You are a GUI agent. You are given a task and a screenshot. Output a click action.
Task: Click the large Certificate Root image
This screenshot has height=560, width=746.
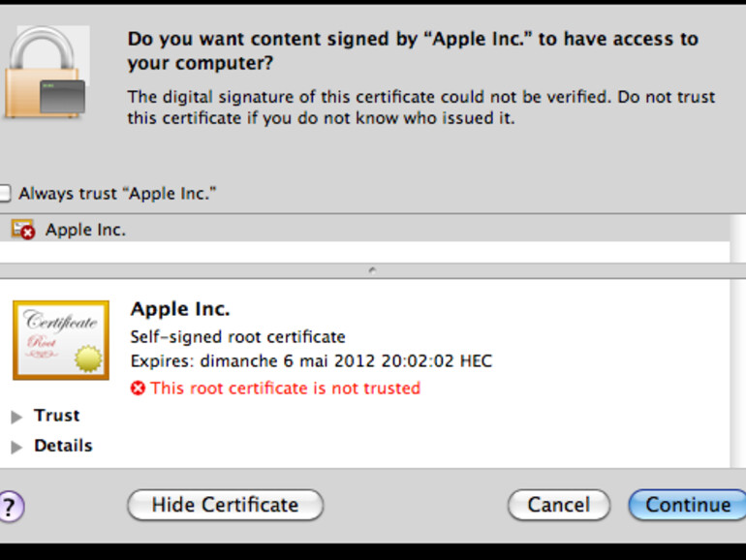click(60, 340)
